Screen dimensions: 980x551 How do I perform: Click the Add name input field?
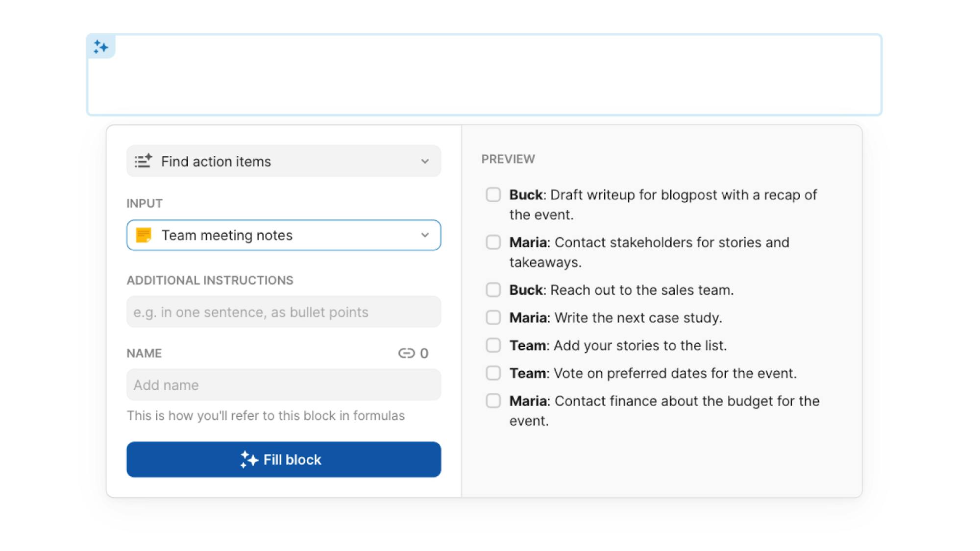[283, 385]
